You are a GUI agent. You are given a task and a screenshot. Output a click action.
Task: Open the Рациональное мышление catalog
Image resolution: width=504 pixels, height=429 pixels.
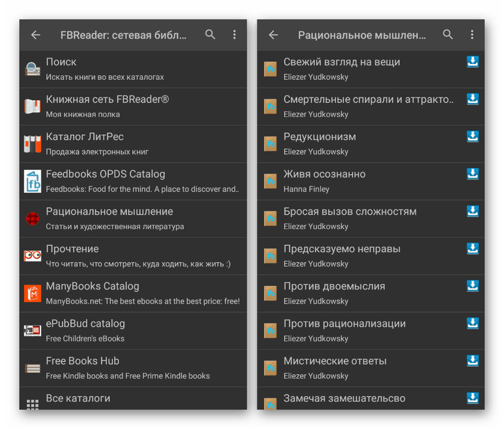pyautogui.click(x=133, y=219)
